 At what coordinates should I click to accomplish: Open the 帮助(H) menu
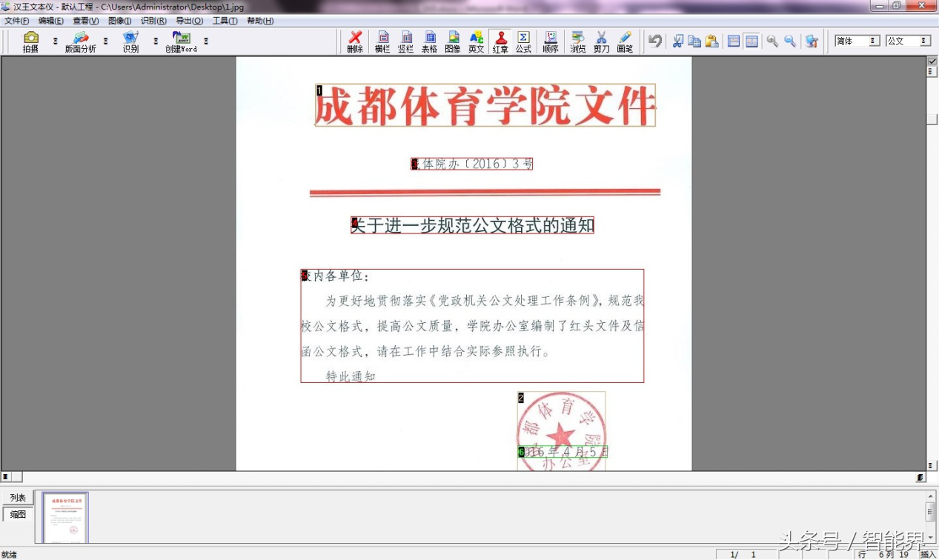click(260, 21)
